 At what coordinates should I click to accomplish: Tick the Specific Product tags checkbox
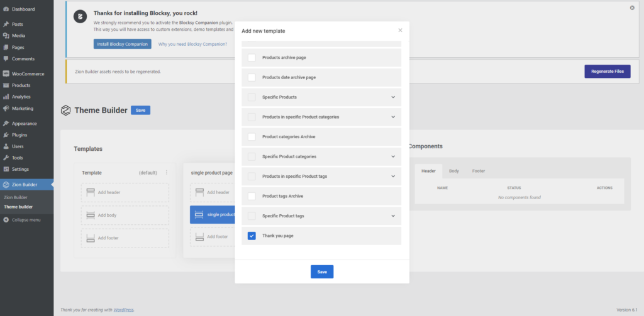pyautogui.click(x=252, y=216)
